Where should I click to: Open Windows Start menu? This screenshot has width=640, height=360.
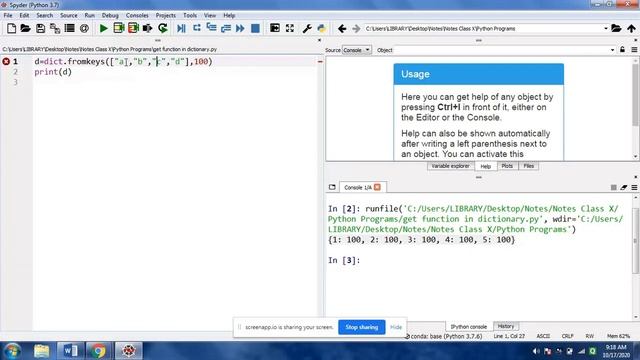pyautogui.click(x=13, y=351)
